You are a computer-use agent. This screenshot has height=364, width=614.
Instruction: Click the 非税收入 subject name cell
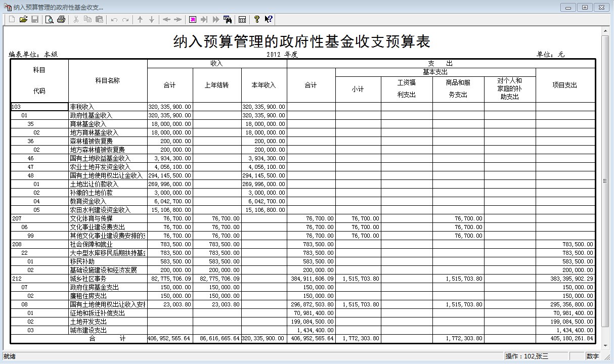(107, 107)
